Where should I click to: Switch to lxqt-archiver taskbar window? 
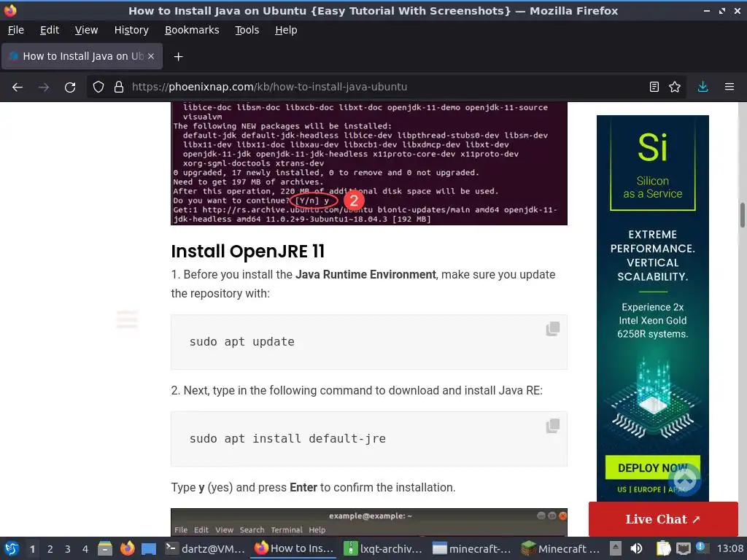coord(384,548)
